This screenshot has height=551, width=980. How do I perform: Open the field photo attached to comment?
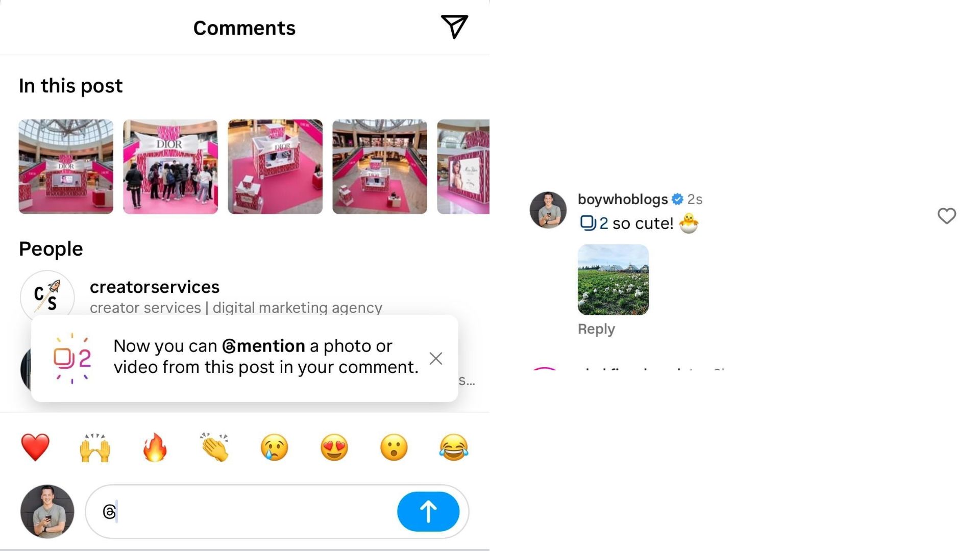coord(613,280)
